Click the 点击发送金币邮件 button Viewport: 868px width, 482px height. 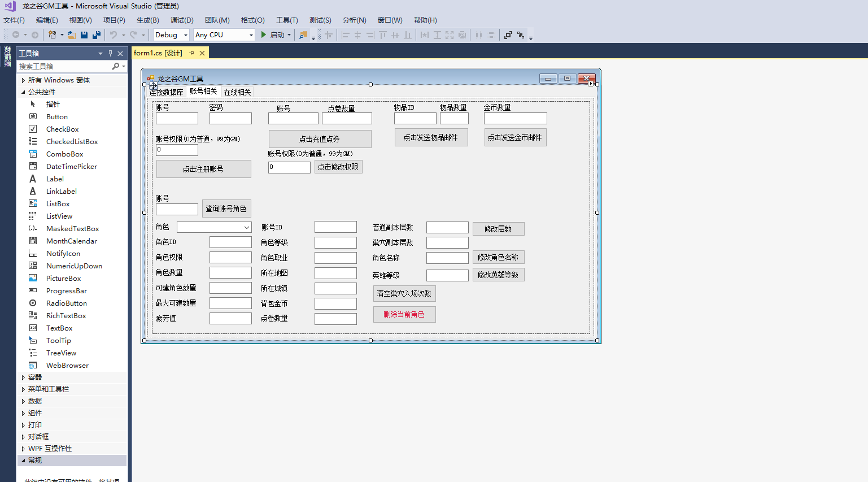[x=515, y=137]
